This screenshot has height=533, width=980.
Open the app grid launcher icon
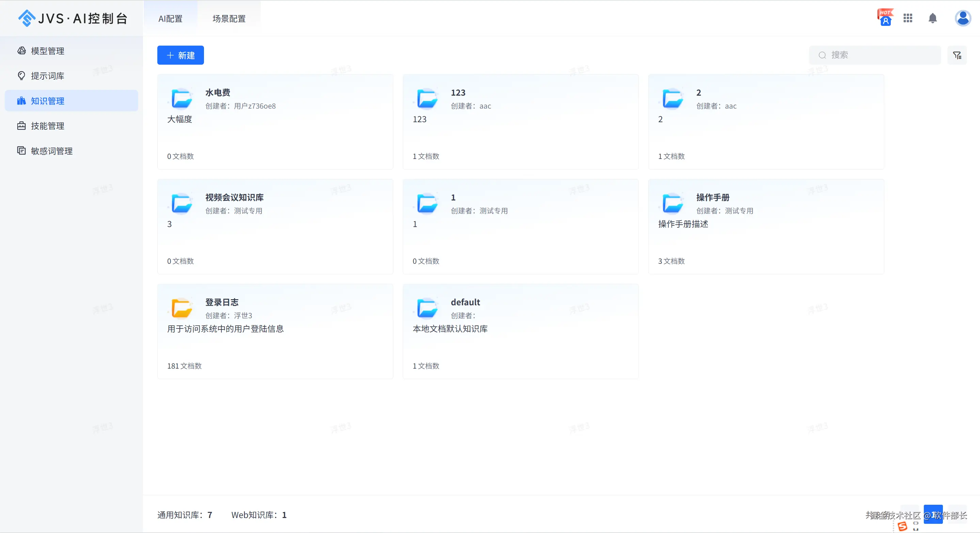(x=908, y=18)
